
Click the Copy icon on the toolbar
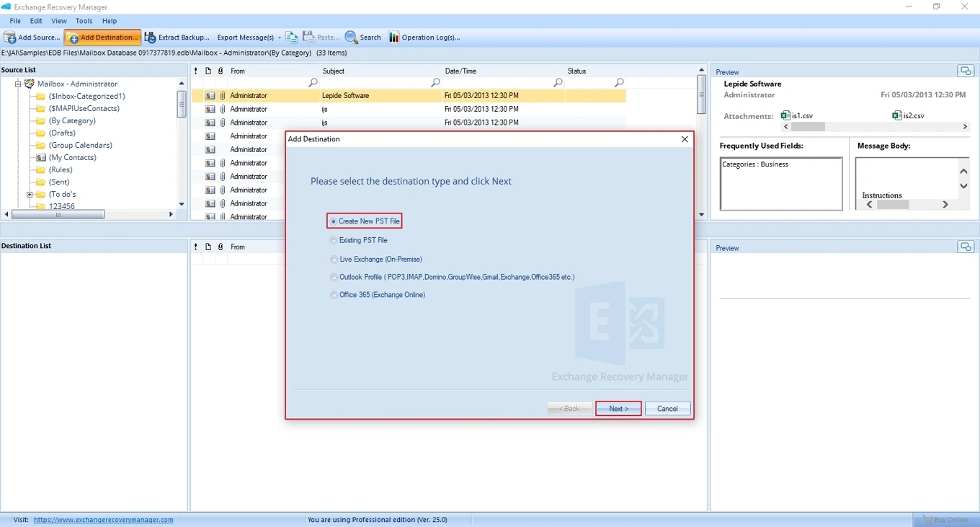(292, 37)
